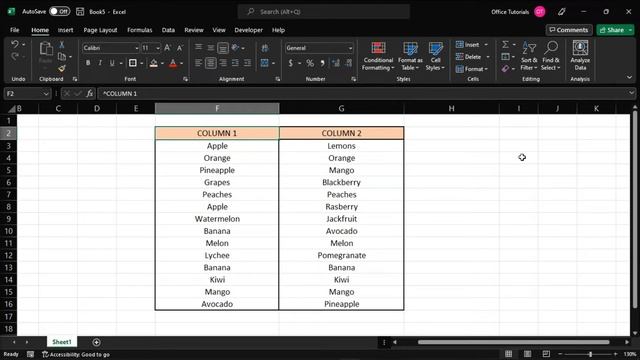Apply Comma Style icon
The width and height of the screenshot is (640, 360).
322,63
